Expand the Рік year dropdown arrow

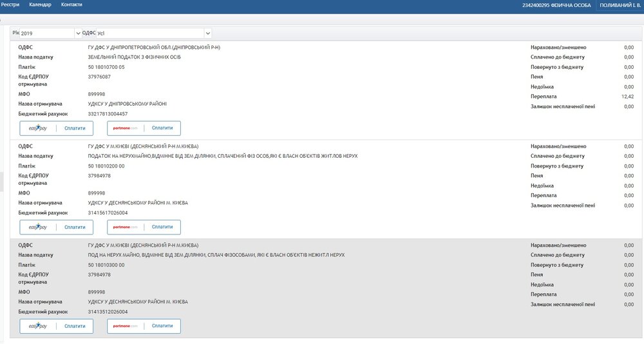tap(78, 33)
